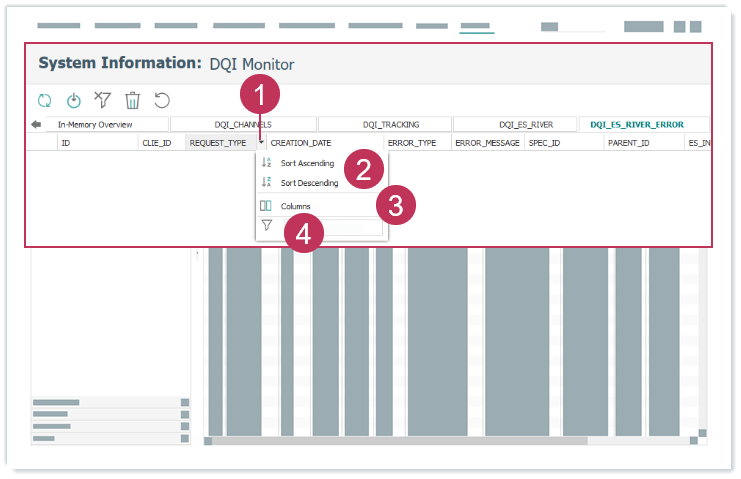The width and height of the screenshot is (741, 479).
Task: Click the CREATION_DATE column header
Action: 301,144
